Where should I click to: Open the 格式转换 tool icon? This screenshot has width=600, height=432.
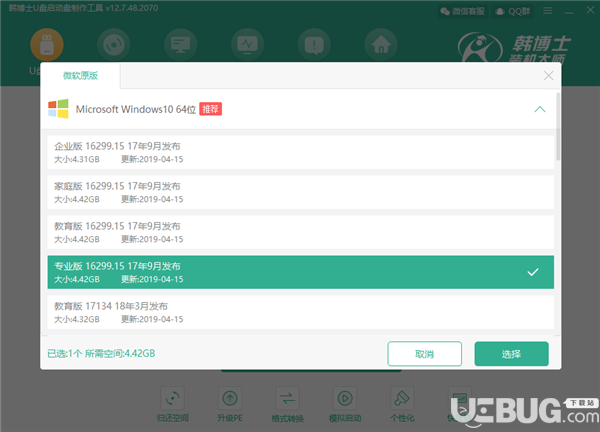(x=287, y=398)
